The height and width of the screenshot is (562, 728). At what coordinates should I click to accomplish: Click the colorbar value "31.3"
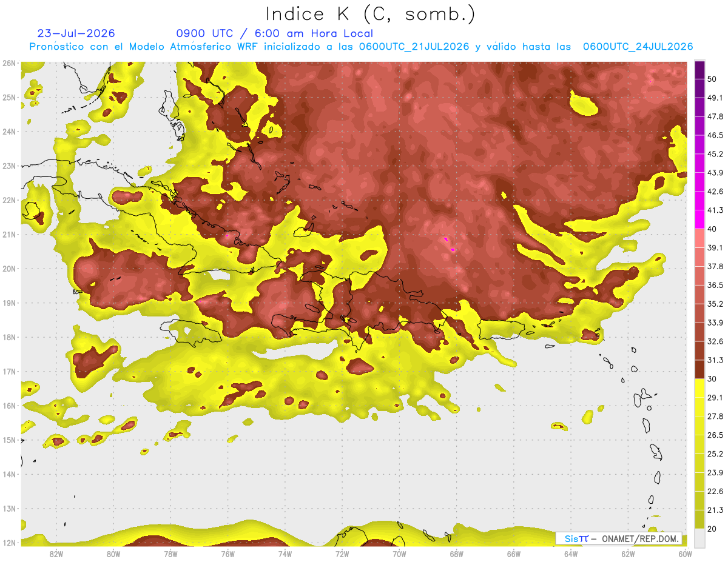pos(715,360)
